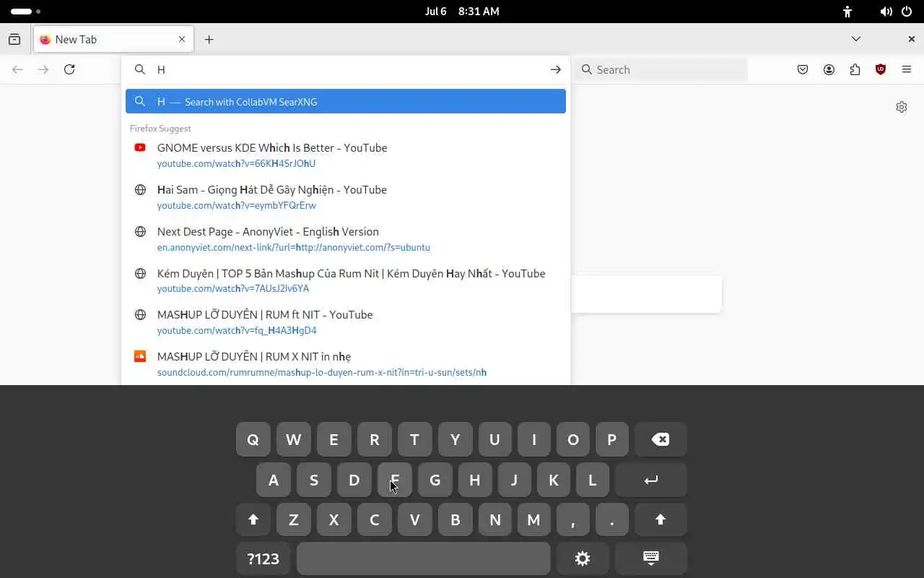Switch to ?123 symbols keyboard layout
The image size is (924, 578).
(263, 558)
